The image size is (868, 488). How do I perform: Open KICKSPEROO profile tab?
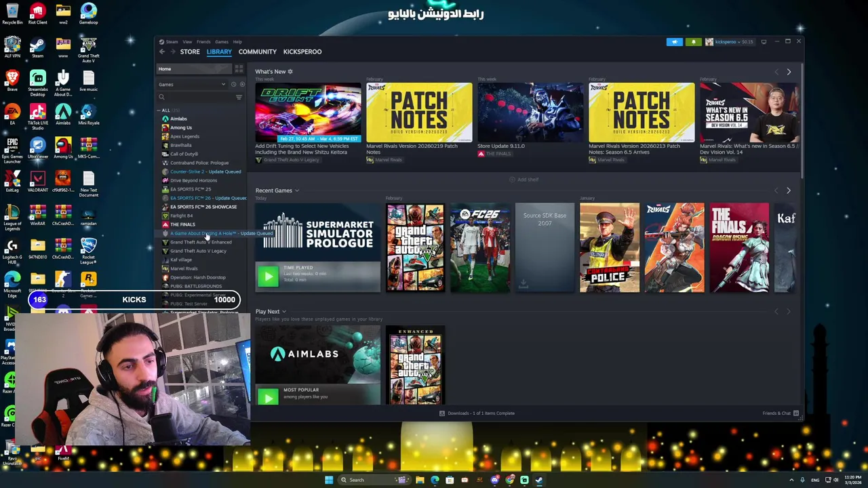[302, 52]
